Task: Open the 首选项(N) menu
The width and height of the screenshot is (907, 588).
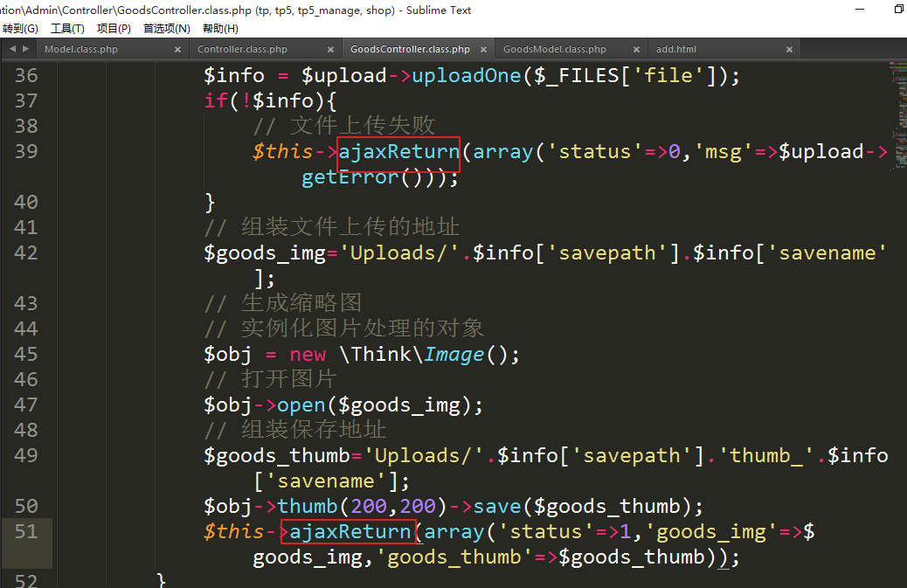Action: pyautogui.click(x=166, y=28)
